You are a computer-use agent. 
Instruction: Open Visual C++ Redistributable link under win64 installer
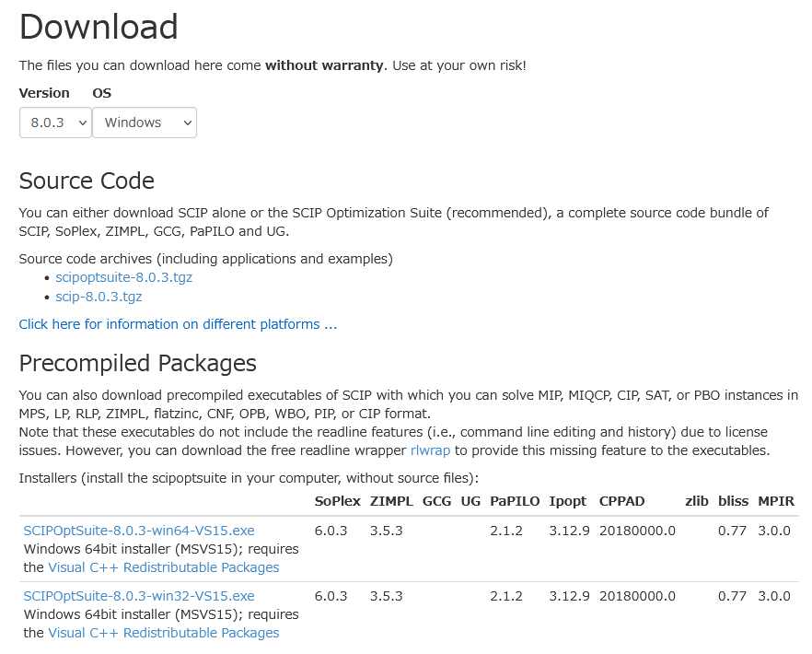click(164, 567)
